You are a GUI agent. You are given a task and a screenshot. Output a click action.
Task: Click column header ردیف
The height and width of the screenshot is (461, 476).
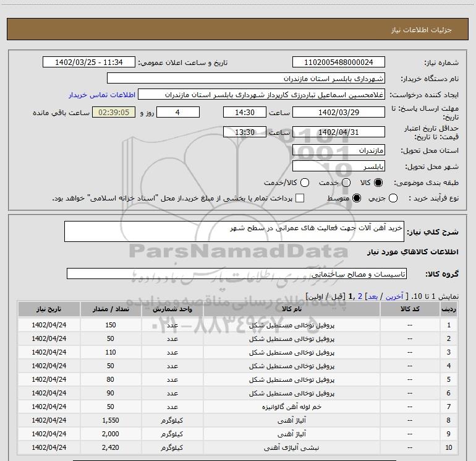point(449,309)
